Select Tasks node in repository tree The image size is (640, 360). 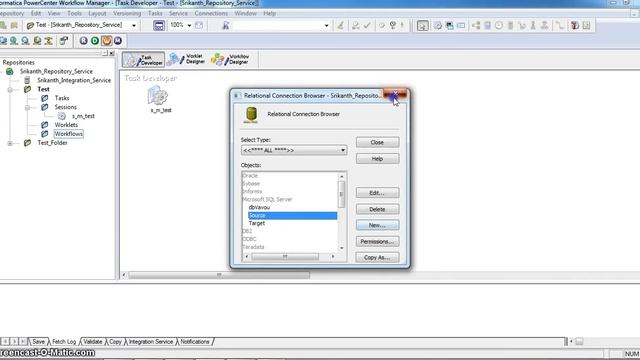[62, 98]
